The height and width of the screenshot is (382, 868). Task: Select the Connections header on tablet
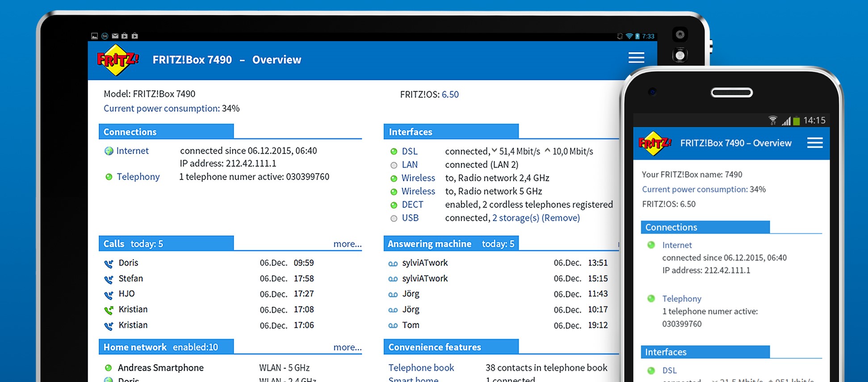click(x=166, y=131)
